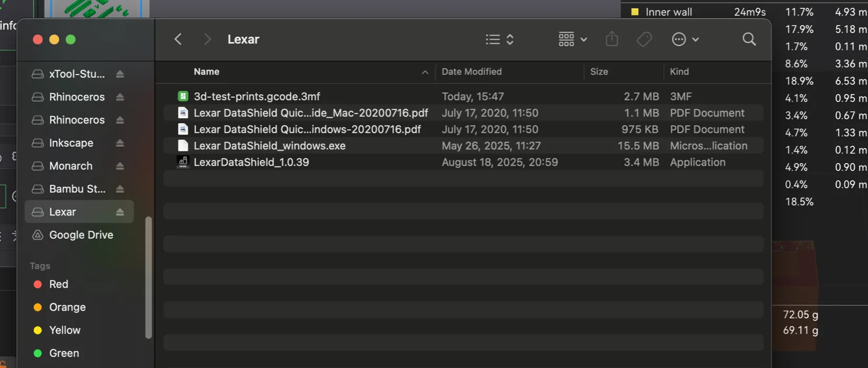Eject the Lexar drive

pos(120,212)
